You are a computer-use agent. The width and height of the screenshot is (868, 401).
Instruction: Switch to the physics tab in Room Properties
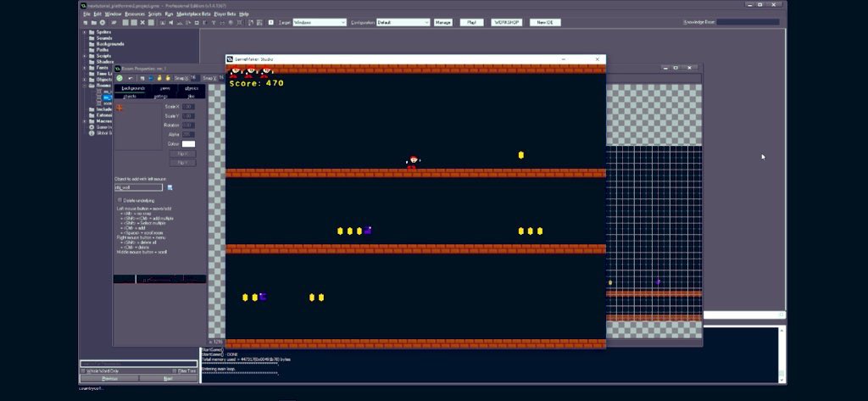(x=192, y=88)
